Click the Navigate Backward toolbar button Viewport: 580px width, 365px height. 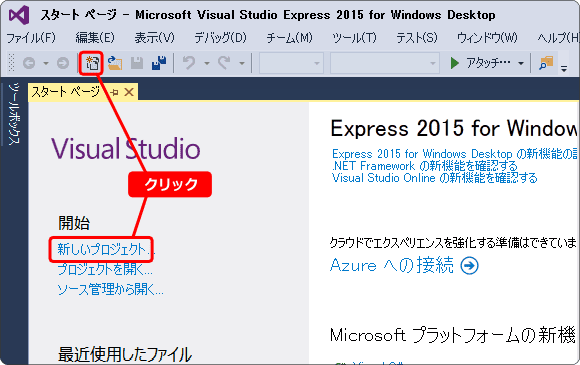point(29,63)
